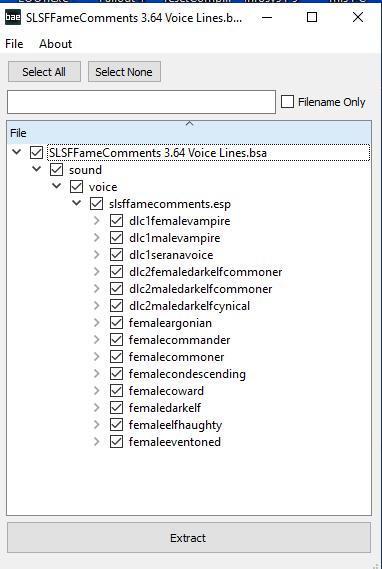Uncheck the dlc2femaledarkelfcommoner checkbox
This screenshot has width=382, height=569.
point(116,272)
